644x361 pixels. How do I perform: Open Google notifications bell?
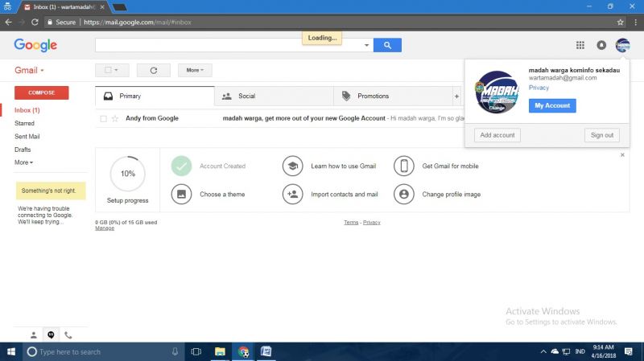pyautogui.click(x=601, y=45)
